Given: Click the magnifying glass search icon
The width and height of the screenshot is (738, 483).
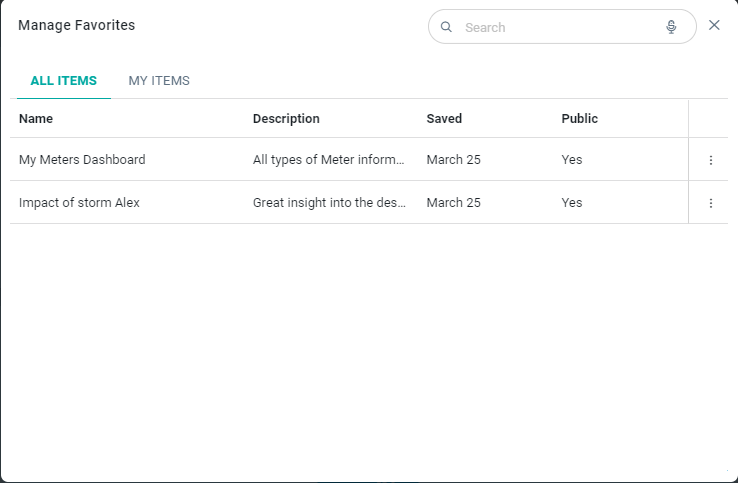Looking at the screenshot, I should (447, 27).
